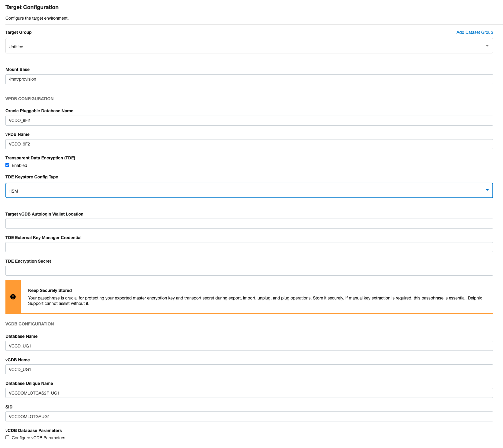Click the caret on the Untitled dropdown
Image resolution: width=503 pixels, height=448 pixels.
point(487,46)
